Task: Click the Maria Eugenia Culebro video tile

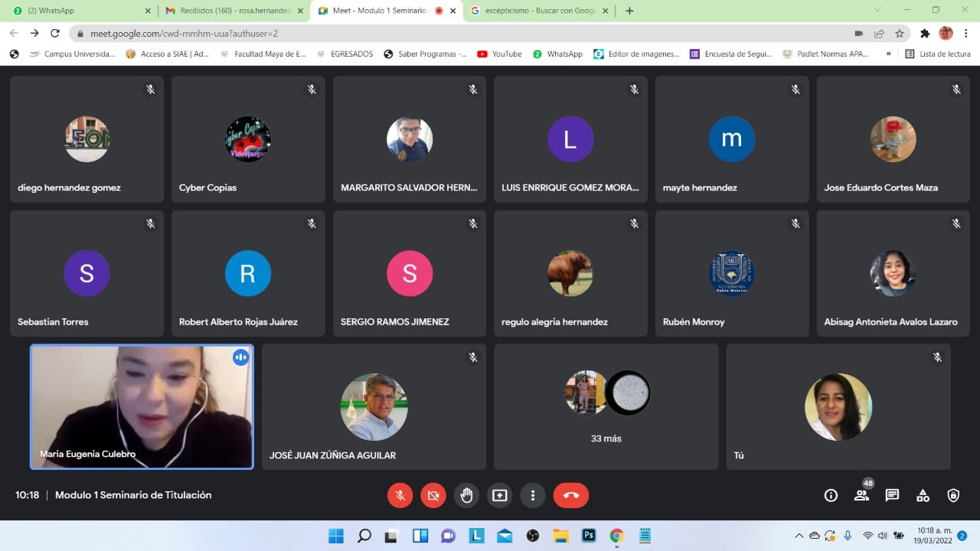Action: click(142, 406)
